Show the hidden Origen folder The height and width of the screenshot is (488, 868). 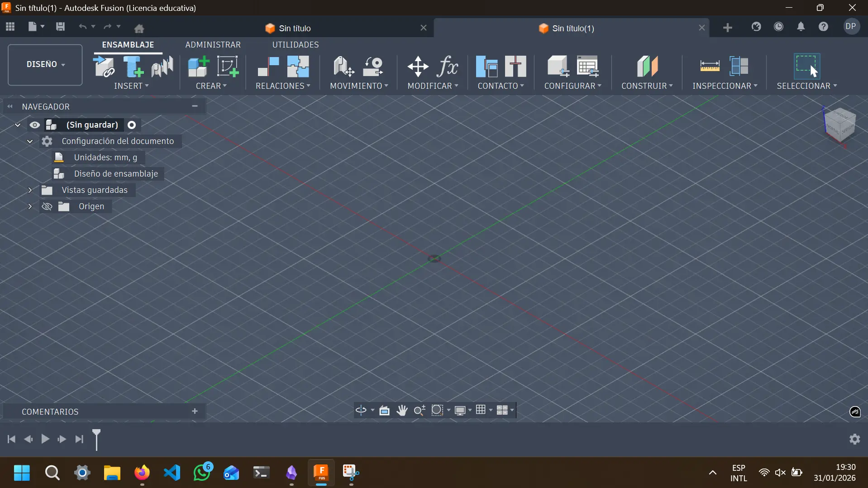pyautogui.click(x=47, y=206)
